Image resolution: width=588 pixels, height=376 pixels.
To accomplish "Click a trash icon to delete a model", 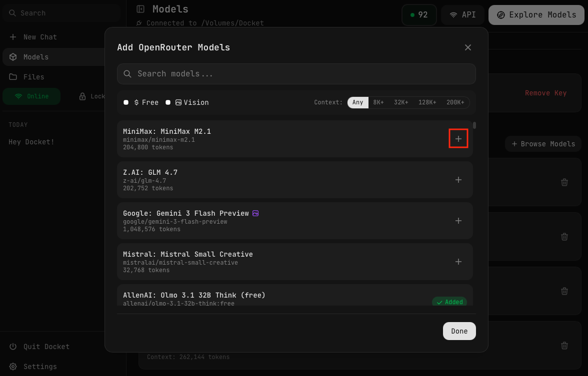I will point(564,182).
